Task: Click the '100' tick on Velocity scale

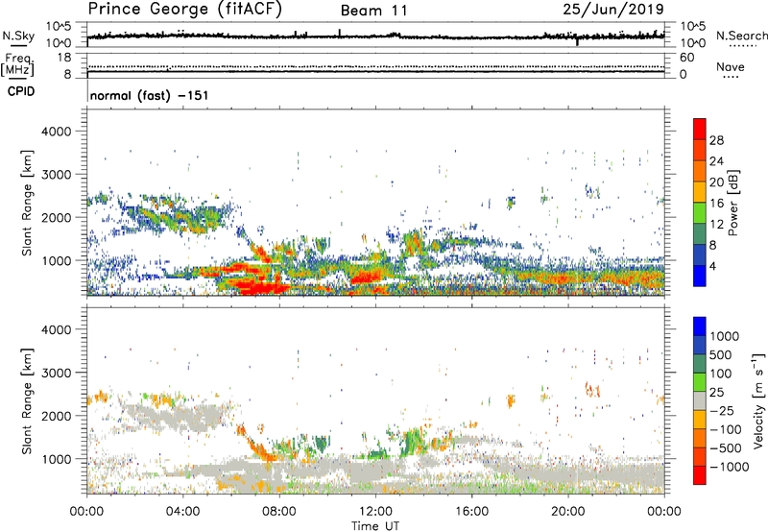Action: (x=720, y=374)
